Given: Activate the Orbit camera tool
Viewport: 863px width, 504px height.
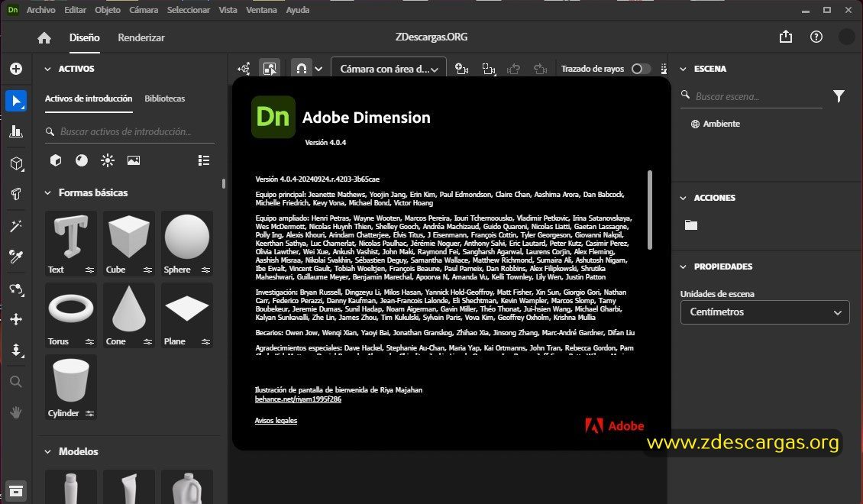Looking at the screenshot, I should pyautogui.click(x=16, y=289).
